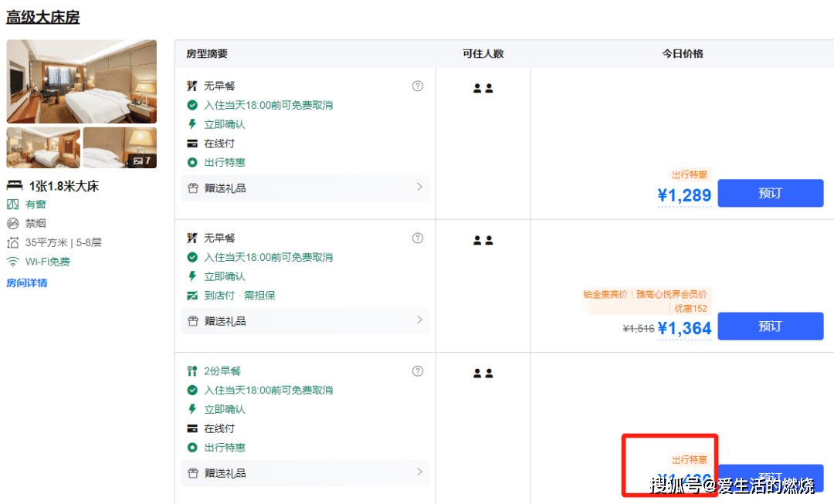This screenshot has width=834, height=504.
Task: Book the ¥1,364 room with 预订
Action: point(770,326)
